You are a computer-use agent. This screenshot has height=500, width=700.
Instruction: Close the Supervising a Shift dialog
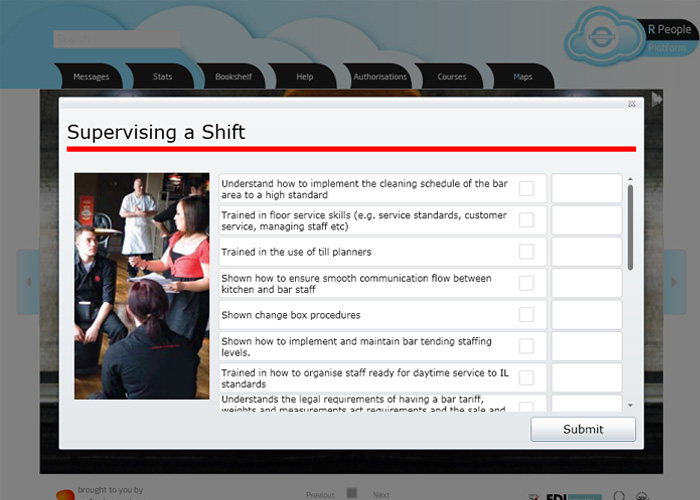click(x=631, y=103)
